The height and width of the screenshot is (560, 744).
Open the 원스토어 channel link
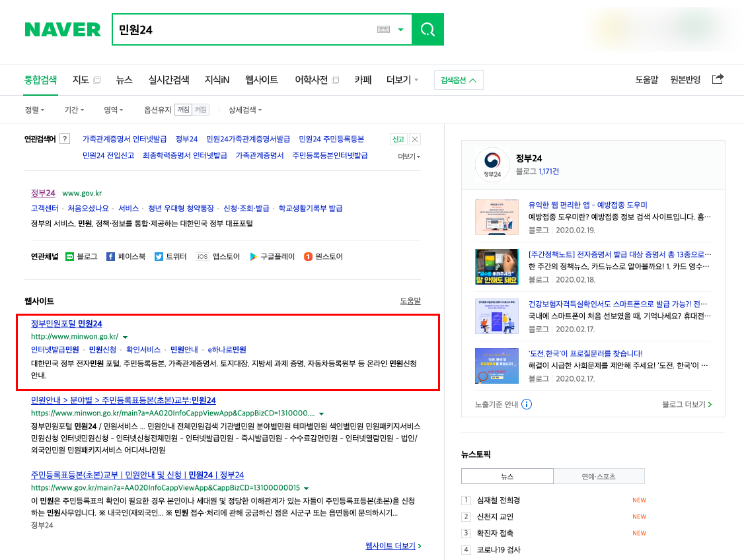tap(323, 256)
